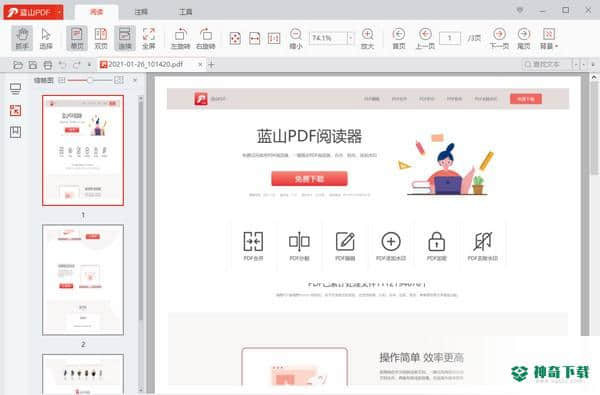The height and width of the screenshot is (395, 600).
Task: Open the bookmarks/outline sidebar panel icon
Action: (x=15, y=90)
